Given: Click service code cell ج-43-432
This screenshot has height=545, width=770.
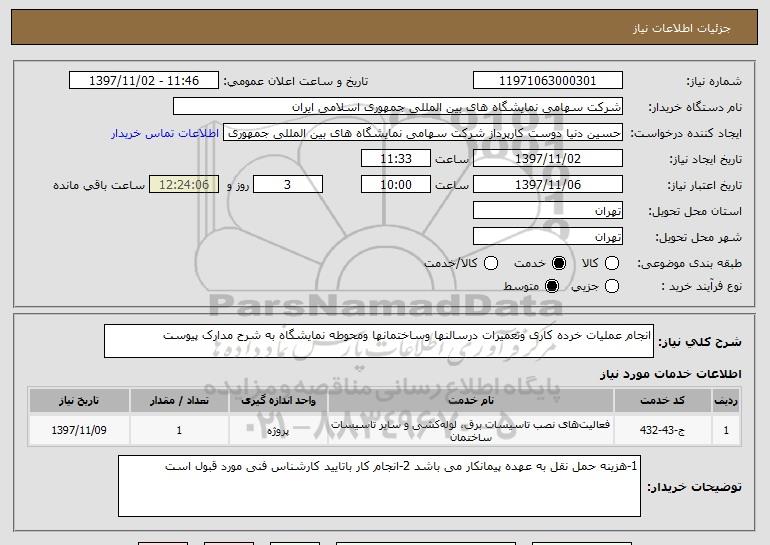Looking at the screenshot, I should 662,430.
